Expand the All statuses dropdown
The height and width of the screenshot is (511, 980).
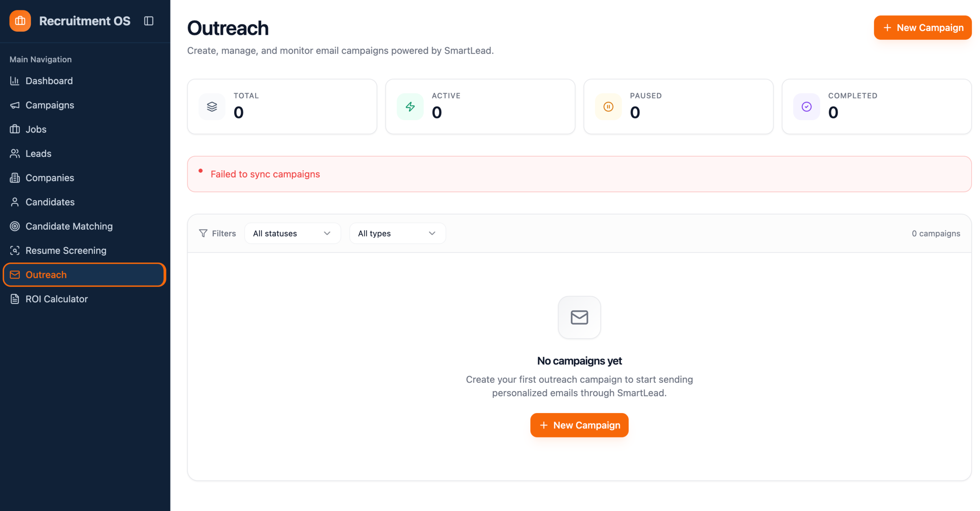click(292, 233)
